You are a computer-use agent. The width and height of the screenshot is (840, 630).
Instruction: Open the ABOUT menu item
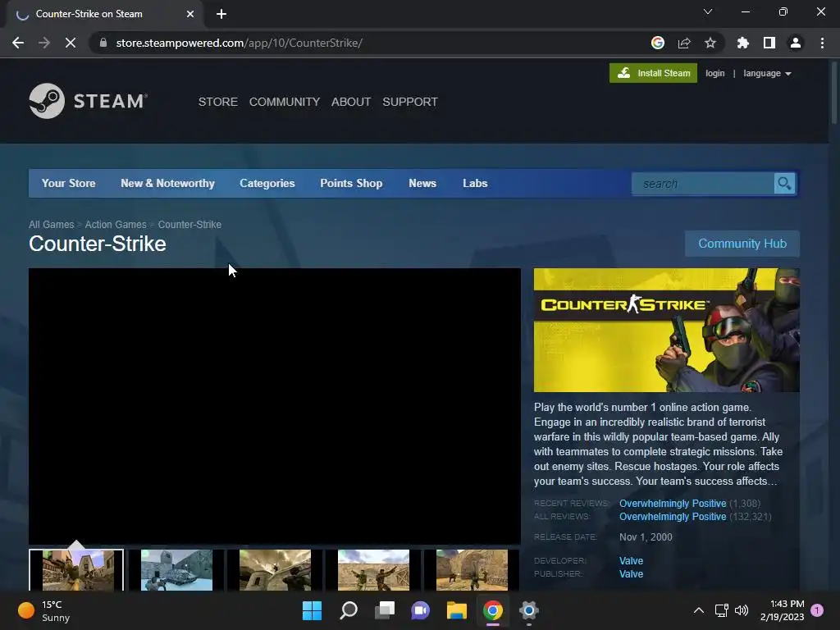(351, 102)
